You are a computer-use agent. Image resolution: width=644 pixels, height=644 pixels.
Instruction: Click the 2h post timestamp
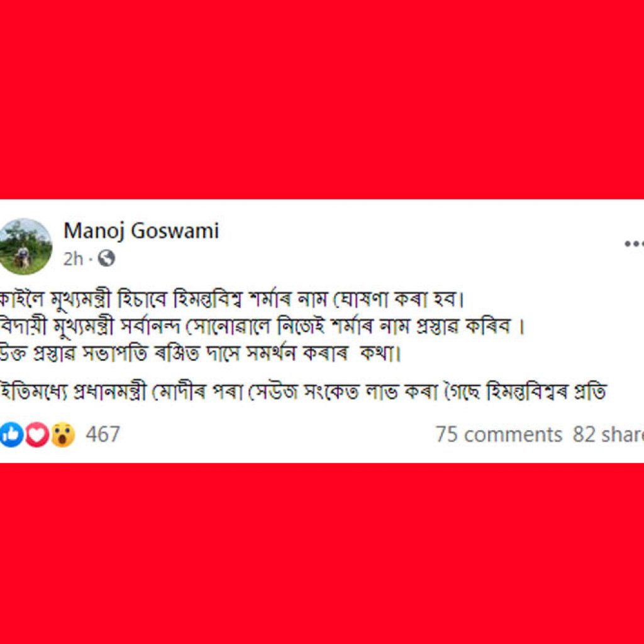coord(73,258)
